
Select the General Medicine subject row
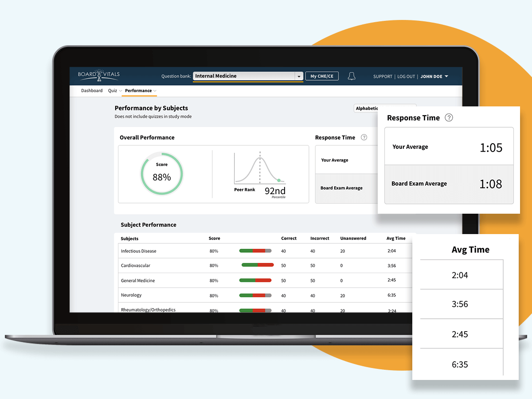[265, 280]
